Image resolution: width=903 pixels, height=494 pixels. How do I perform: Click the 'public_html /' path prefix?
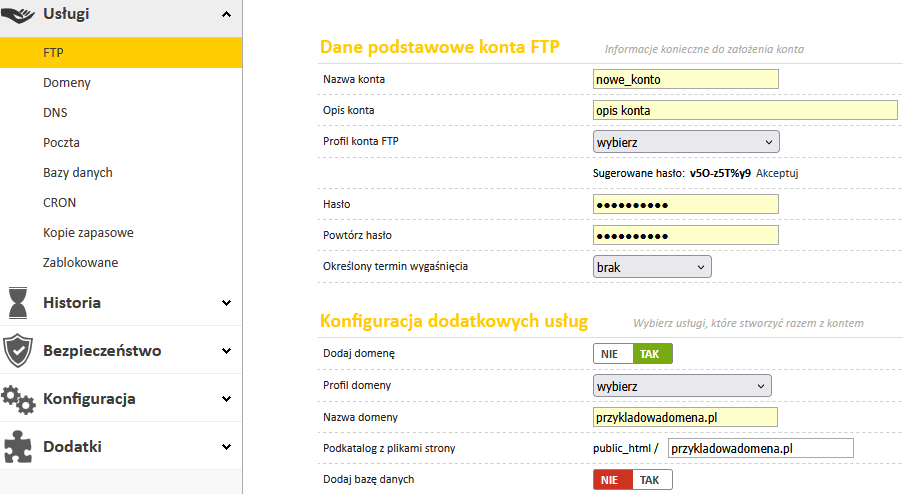click(x=625, y=449)
